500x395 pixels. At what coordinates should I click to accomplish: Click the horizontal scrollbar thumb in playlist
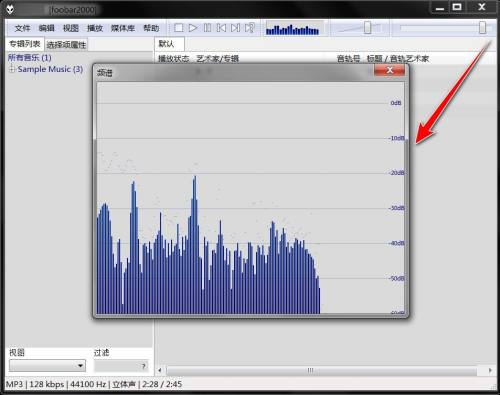click(322, 370)
